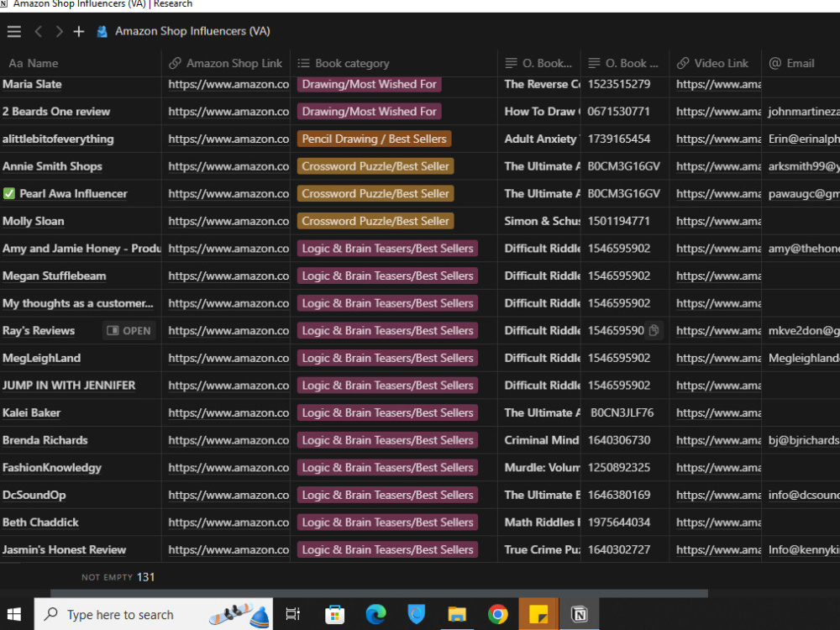Viewport: 840px width, 630px height.
Task: Add a new page with plus icon
Action: coord(79,32)
